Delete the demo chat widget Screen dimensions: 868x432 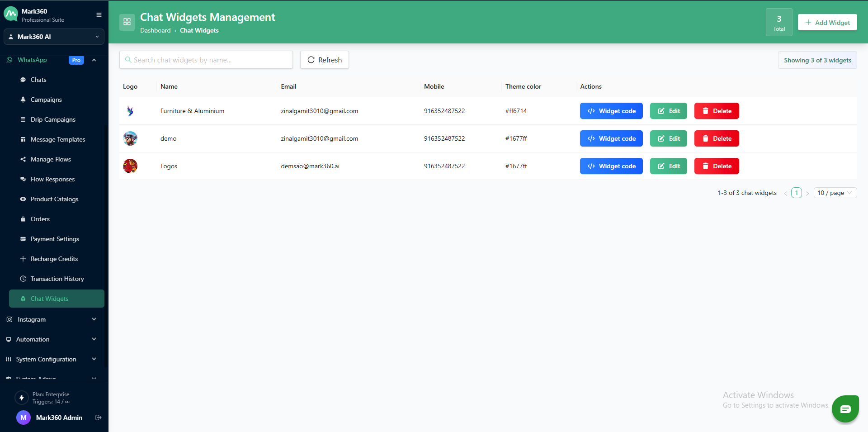pyautogui.click(x=716, y=138)
